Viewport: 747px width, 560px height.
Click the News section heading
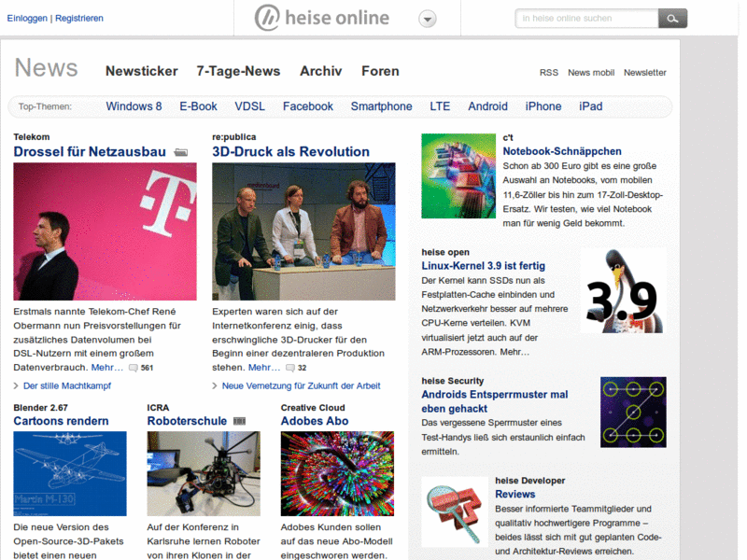click(x=46, y=67)
